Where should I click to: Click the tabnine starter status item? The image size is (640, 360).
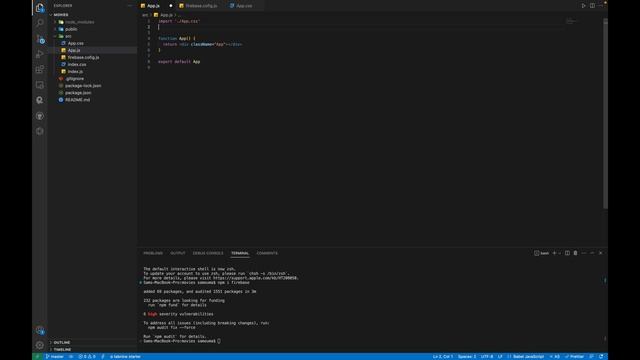[x=125, y=356]
